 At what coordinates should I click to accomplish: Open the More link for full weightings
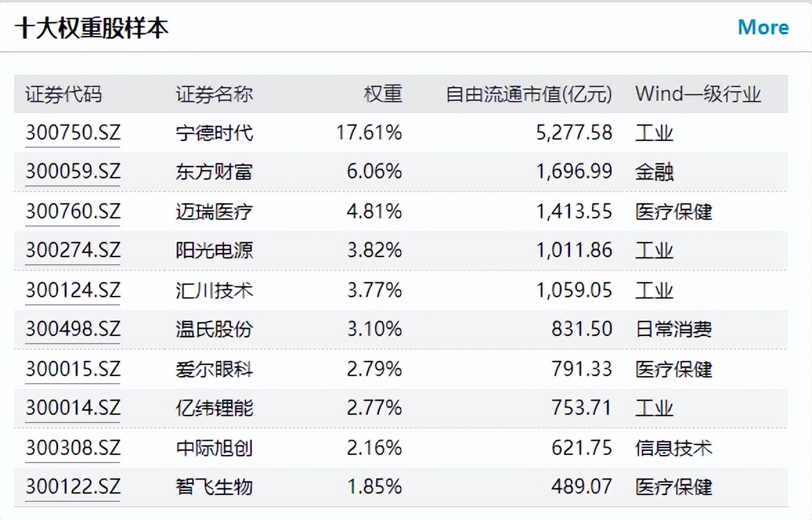(763, 28)
